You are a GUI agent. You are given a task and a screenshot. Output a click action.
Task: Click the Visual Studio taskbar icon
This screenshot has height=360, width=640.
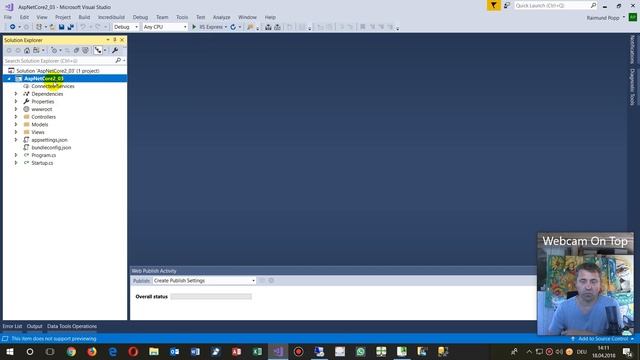(x=278, y=351)
